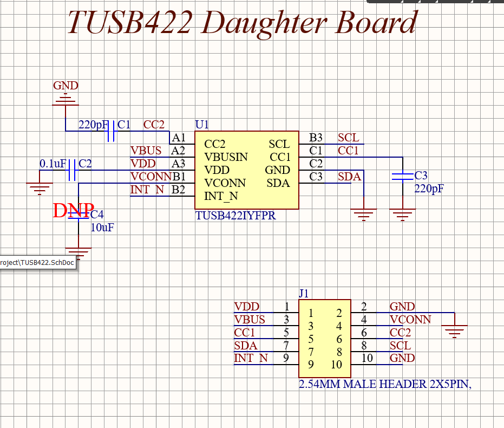The height and width of the screenshot is (428, 504).
Task: Select ground symbol below SDA wire
Action: 364,215
